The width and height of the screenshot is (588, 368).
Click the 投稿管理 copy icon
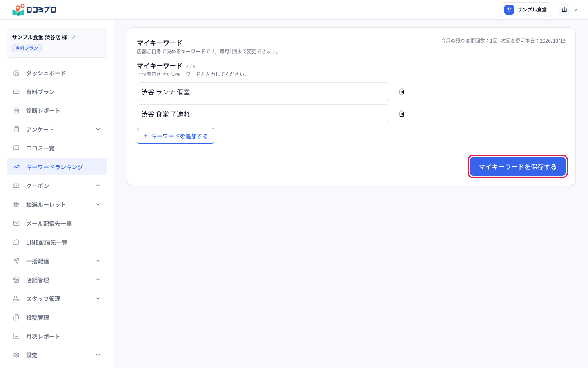tap(16, 317)
